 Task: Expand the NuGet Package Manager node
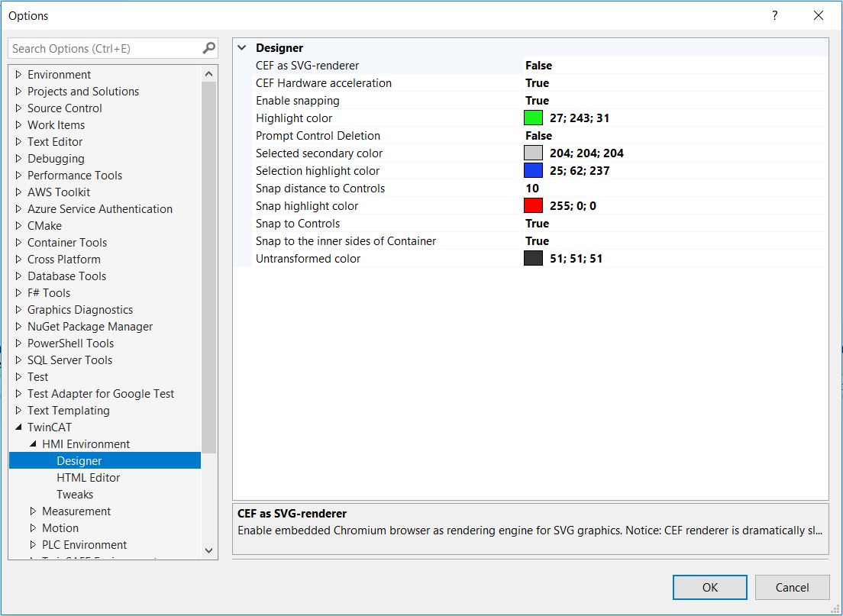pyautogui.click(x=18, y=326)
